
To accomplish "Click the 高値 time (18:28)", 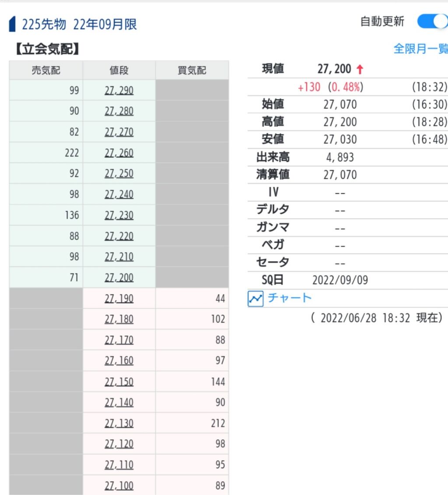I will (x=430, y=122).
